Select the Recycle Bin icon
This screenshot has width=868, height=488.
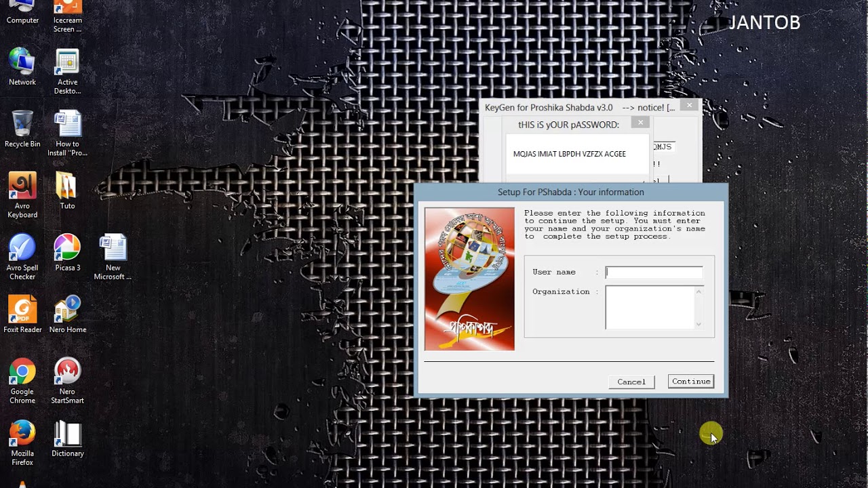(x=22, y=129)
